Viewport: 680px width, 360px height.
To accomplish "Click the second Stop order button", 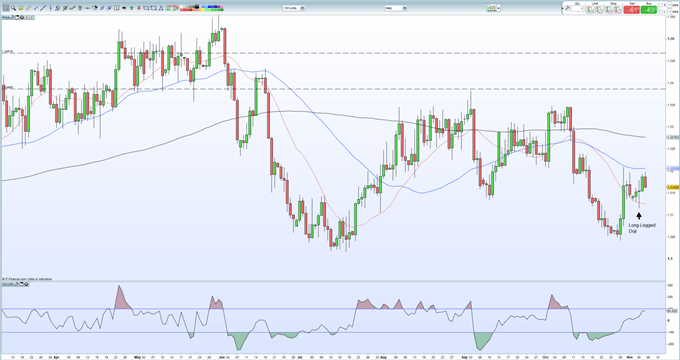I will 618,9.
